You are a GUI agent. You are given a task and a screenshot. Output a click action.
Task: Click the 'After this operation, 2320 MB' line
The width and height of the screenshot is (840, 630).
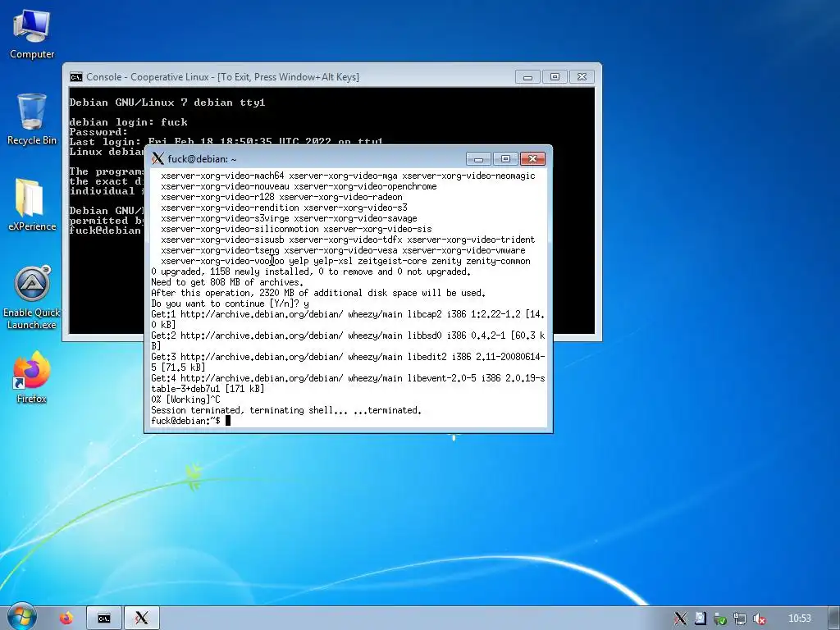(318, 293)
